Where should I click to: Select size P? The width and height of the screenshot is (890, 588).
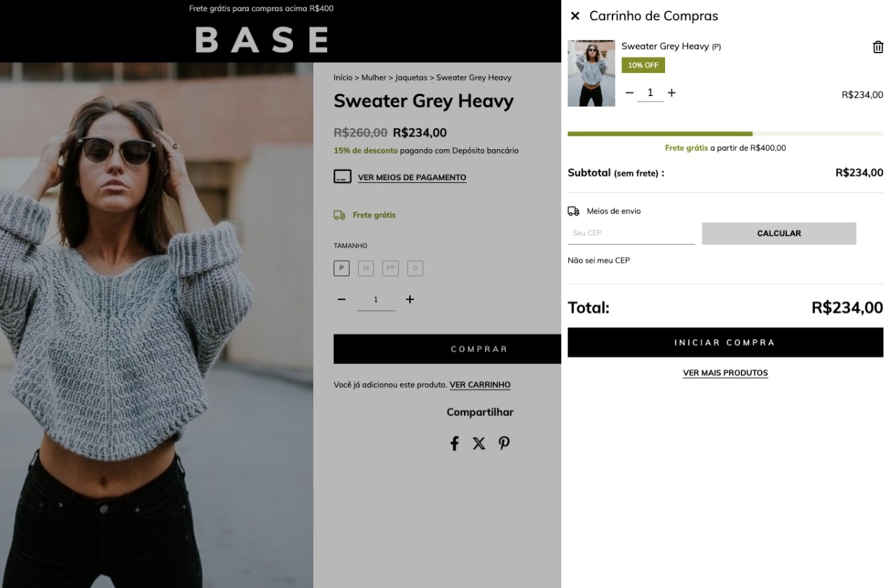point(341,268)
